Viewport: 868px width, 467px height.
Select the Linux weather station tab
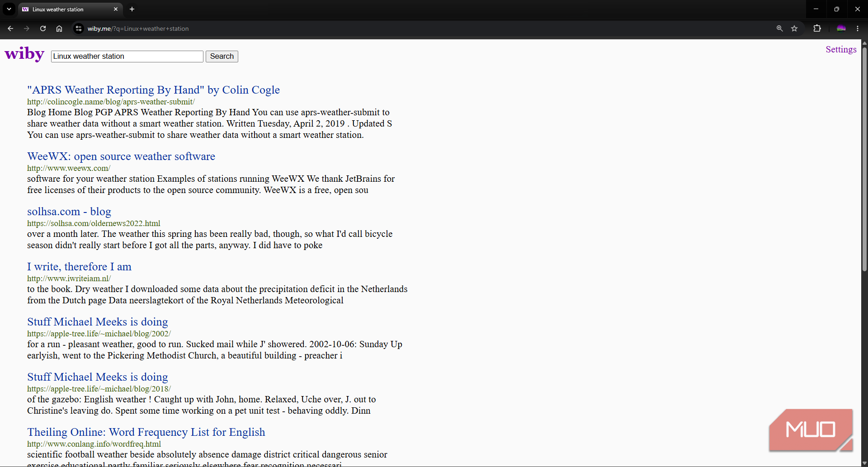[x=70, y=9]
